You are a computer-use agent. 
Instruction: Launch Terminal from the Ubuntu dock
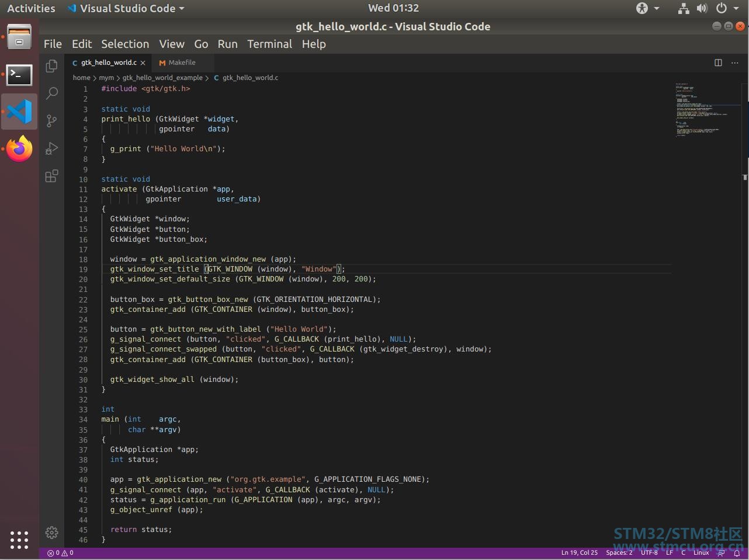(x=19, y=75)
